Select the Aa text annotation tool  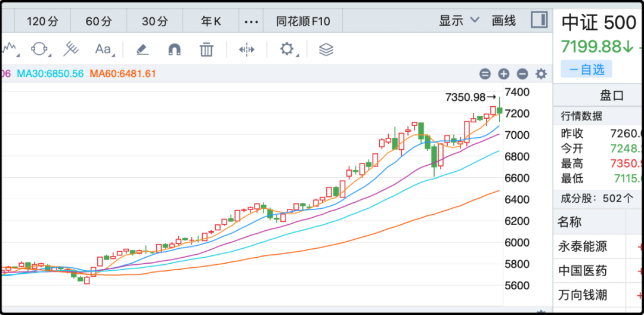pyautogui.click(x=104, y=50)
